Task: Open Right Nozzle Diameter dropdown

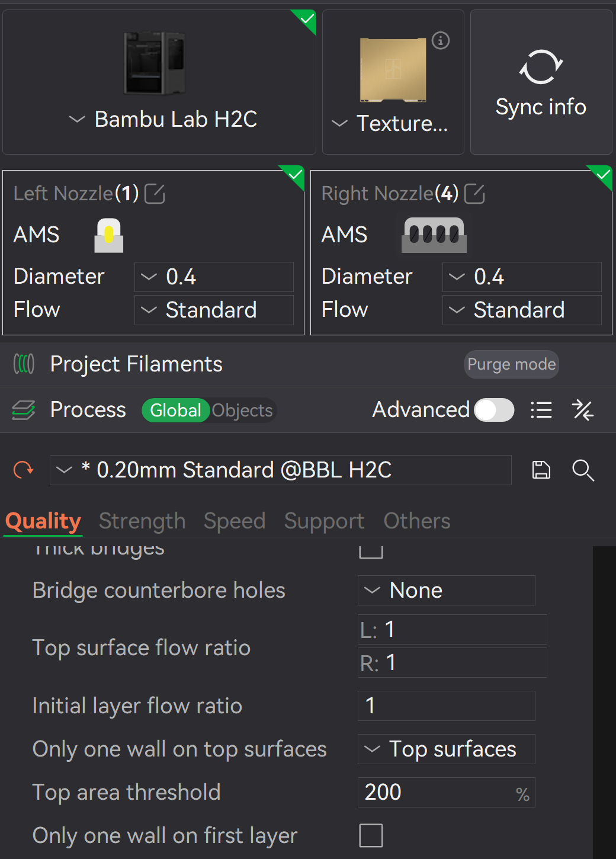Action: (522, 277)
